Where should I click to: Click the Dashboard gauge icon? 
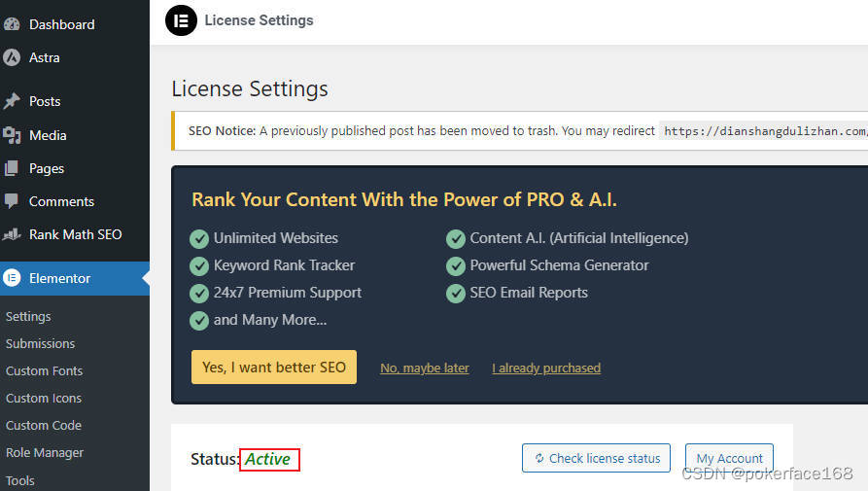click(12, 24)
